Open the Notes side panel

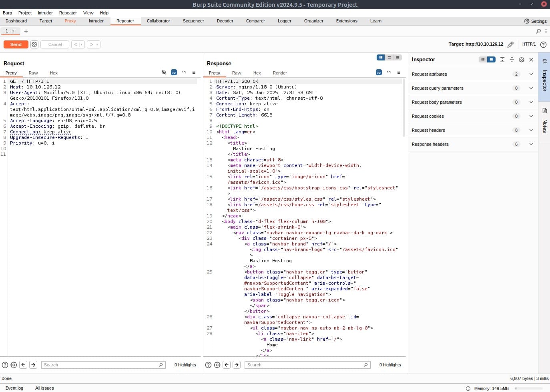click(x=544, y=120)
